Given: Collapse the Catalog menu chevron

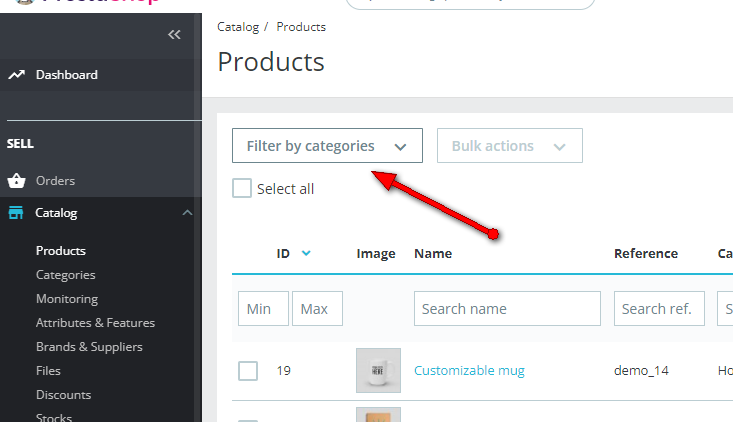Looking at the screenshot, I should click(187, 213).
